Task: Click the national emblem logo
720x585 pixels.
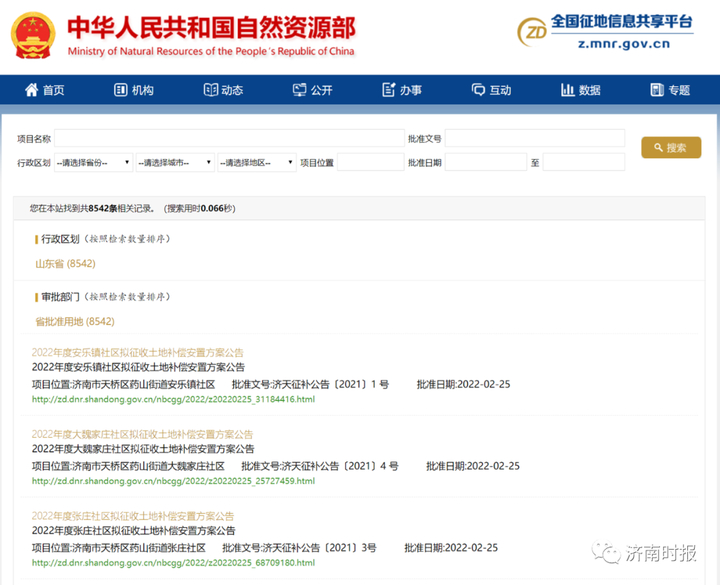Action: [35, 36]
